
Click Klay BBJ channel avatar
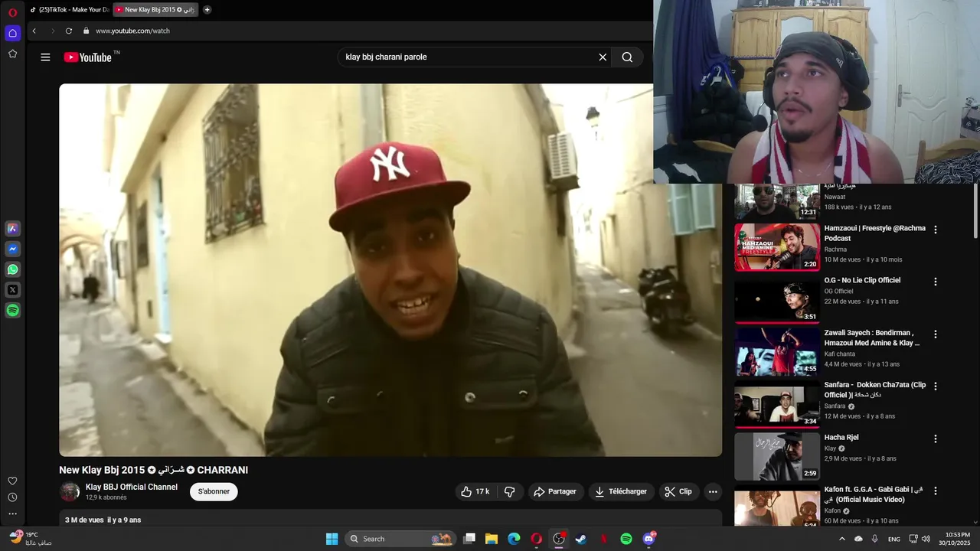coord(70,491)
